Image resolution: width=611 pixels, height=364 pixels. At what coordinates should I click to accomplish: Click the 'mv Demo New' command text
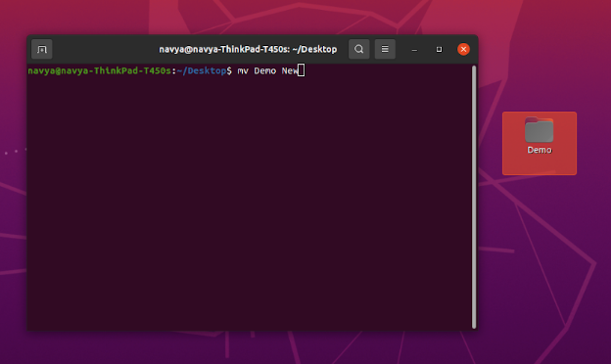[267, 70]
